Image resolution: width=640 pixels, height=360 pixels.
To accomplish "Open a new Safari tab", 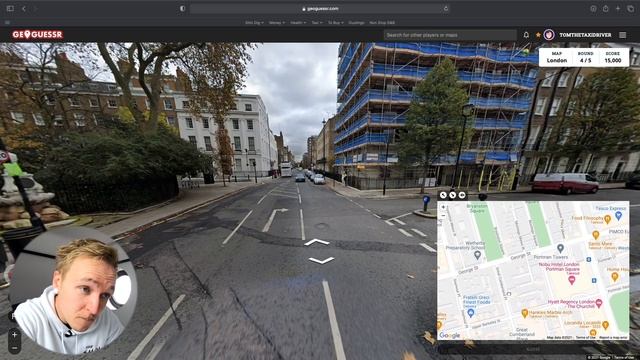I will [x=618, y=9].
